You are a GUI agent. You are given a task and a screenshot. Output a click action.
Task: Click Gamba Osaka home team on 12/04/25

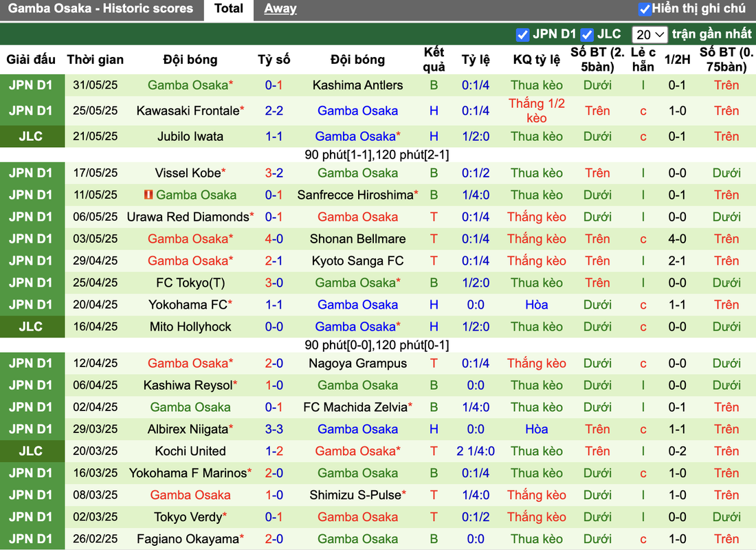(190, 363)
